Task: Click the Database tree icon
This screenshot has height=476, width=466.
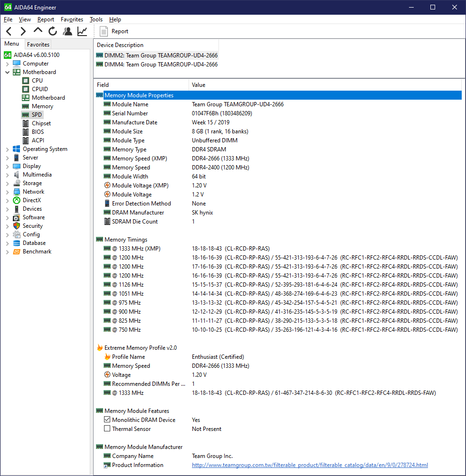Action: 17,243
